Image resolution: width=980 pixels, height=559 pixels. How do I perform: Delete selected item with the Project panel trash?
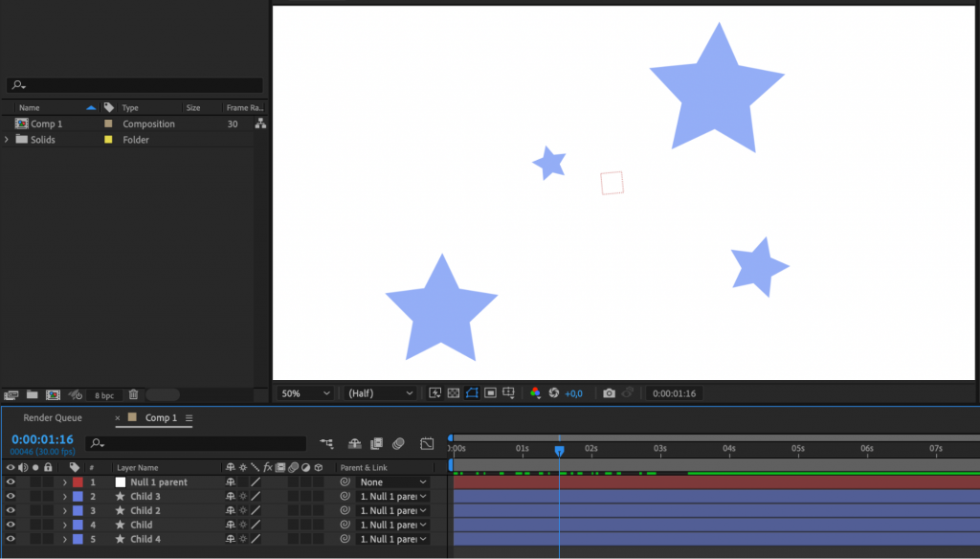133,393
